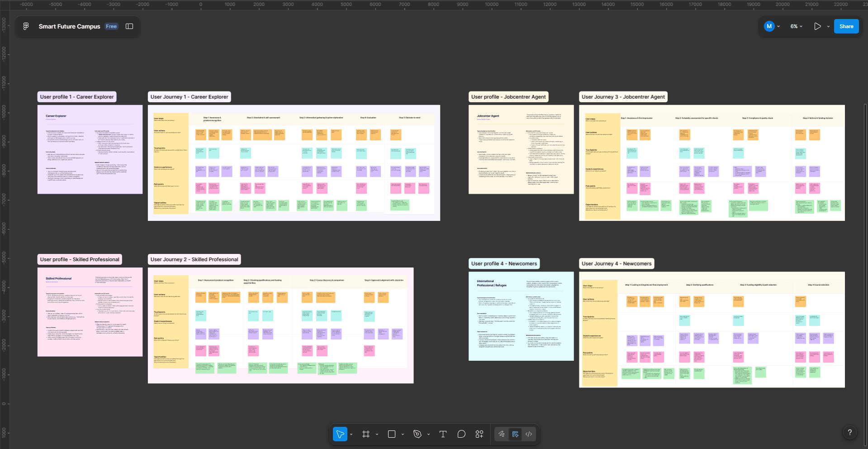Image resolution: width=868 pixels, height=449 pixels.
Task: Switch to Dev Mode
Action: 529,434
